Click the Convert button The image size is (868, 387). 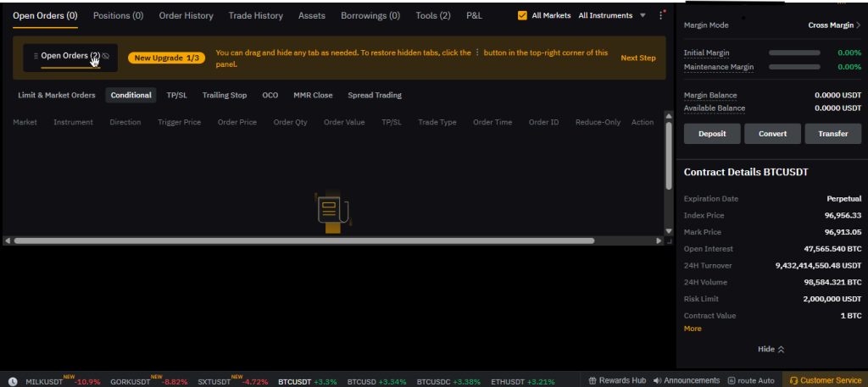(x=772, y=134)
